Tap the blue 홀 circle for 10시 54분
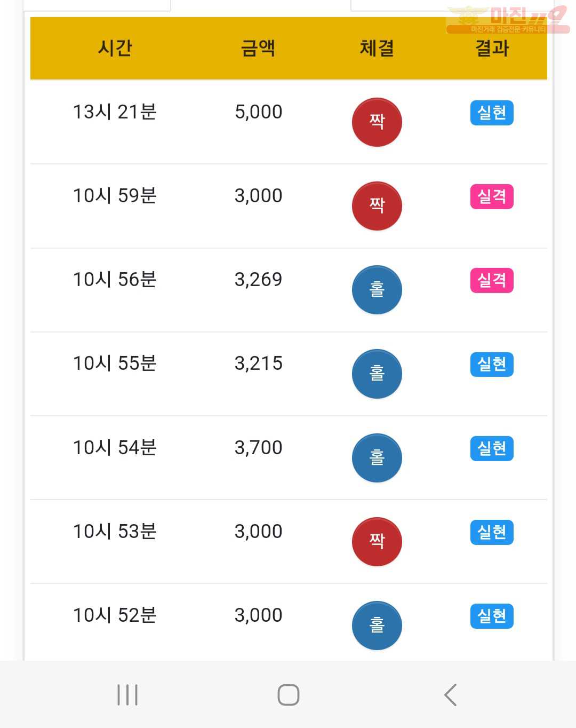576x728 pixels. tap(377, 458)
